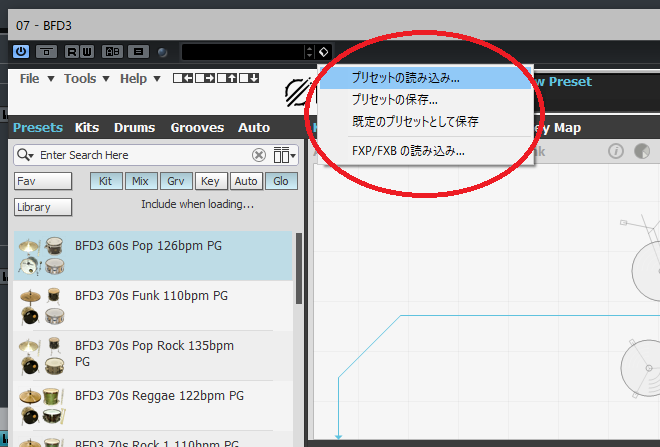660x447 pixels.
Task: Toggle the Glo include filter
Action: tap(281, 181)
